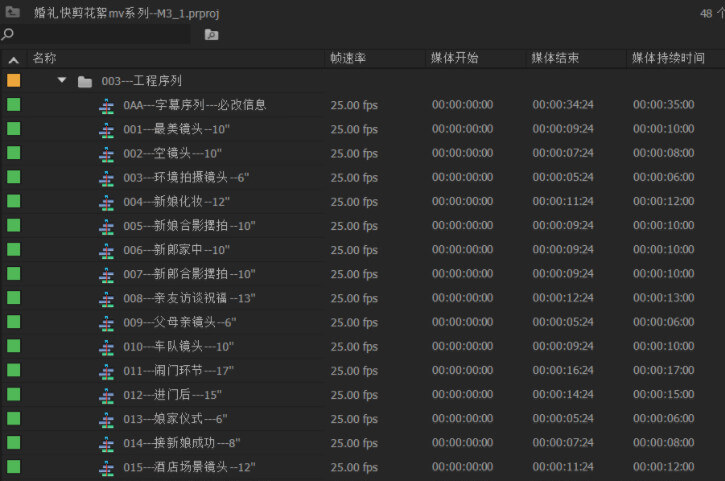725x481 pixels.
Task: Select the 011---闹门环节---17" sequence name
Action: [x=178, y=370]
